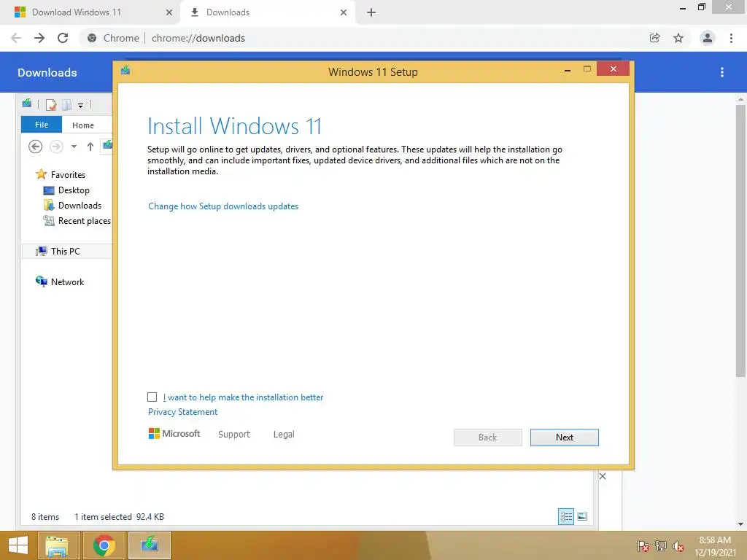
Task: Click the Windows 11 Setup title bar icon
Action: [125, 71]
